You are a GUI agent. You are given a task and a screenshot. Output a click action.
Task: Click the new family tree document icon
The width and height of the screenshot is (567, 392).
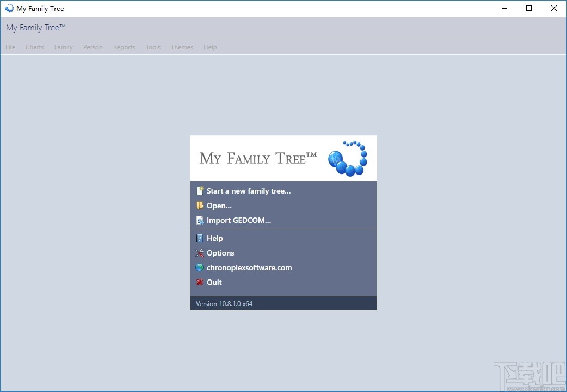tap(200, 191)
